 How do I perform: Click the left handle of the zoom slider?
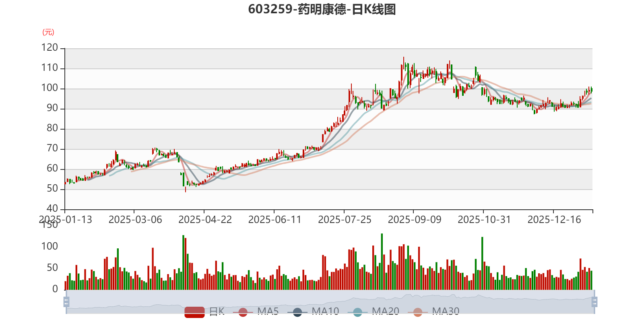pyautogui.click(x=66, y=301)
